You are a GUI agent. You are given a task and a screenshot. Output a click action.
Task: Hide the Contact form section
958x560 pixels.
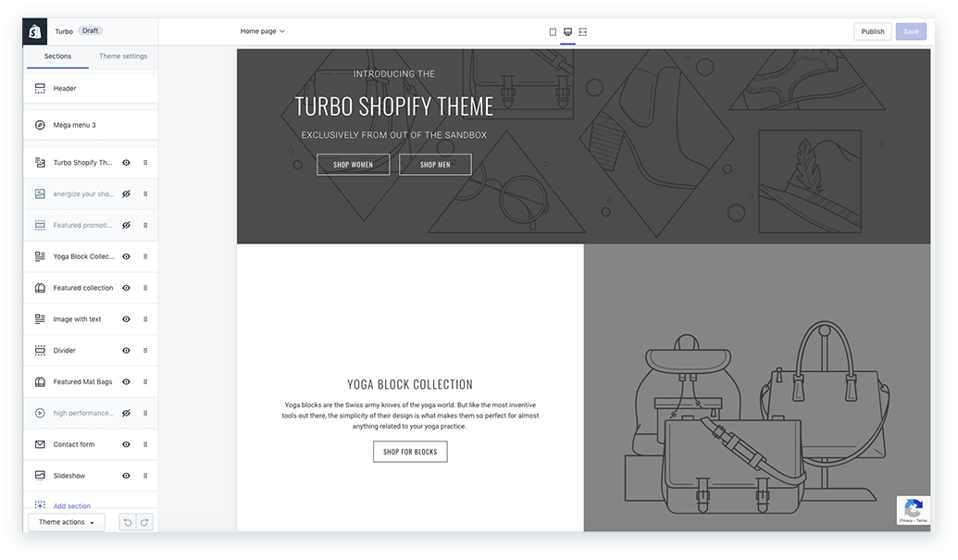[126, 444]
